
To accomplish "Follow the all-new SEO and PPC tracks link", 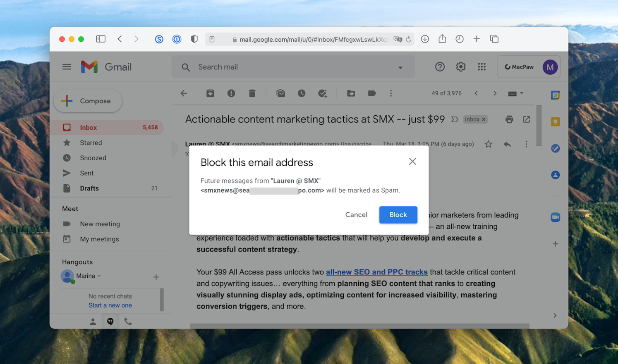I will tap(376, 272).
